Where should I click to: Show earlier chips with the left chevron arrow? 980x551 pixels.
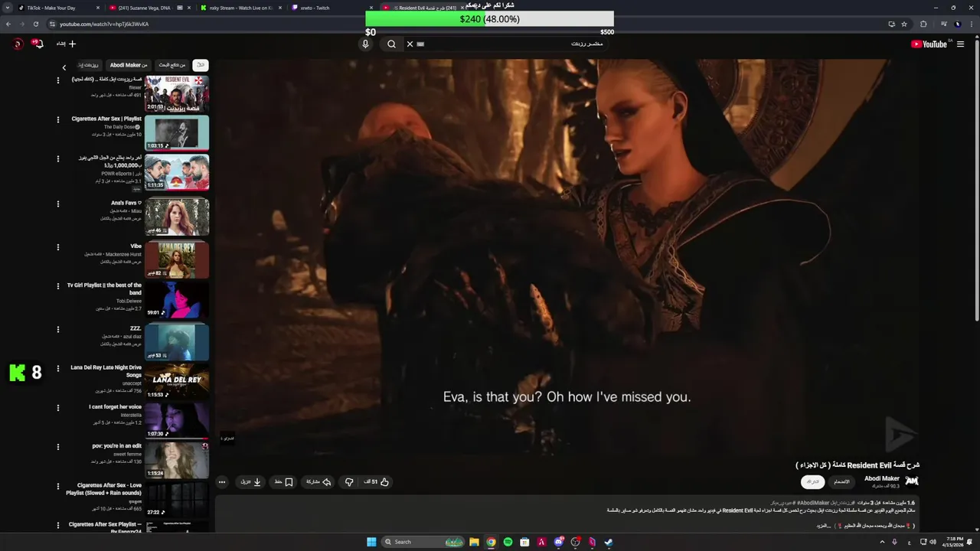pos(64,67)
